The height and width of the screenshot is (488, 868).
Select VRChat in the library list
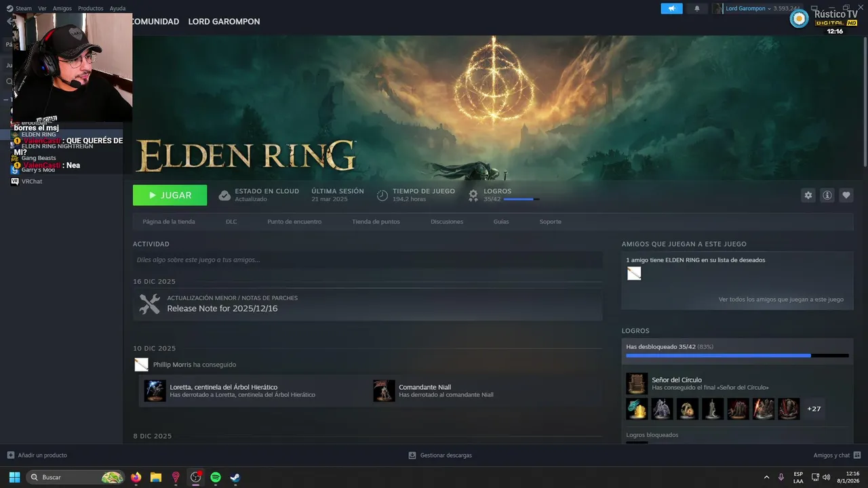click(32, 182)
